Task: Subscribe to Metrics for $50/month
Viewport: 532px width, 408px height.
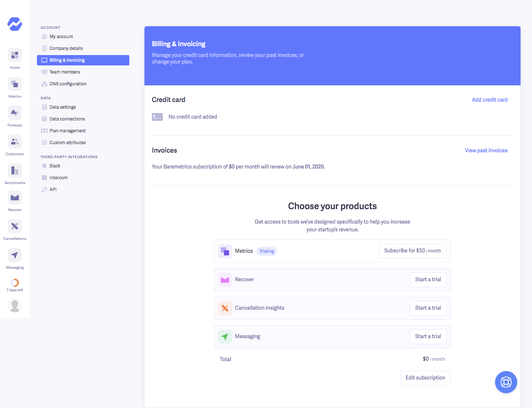Action: click(413, 251)
